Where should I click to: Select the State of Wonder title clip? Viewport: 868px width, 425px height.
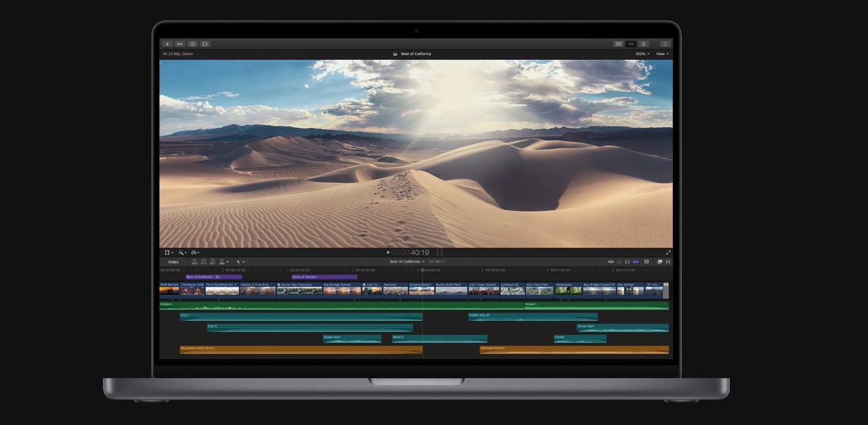pos(324,277)
